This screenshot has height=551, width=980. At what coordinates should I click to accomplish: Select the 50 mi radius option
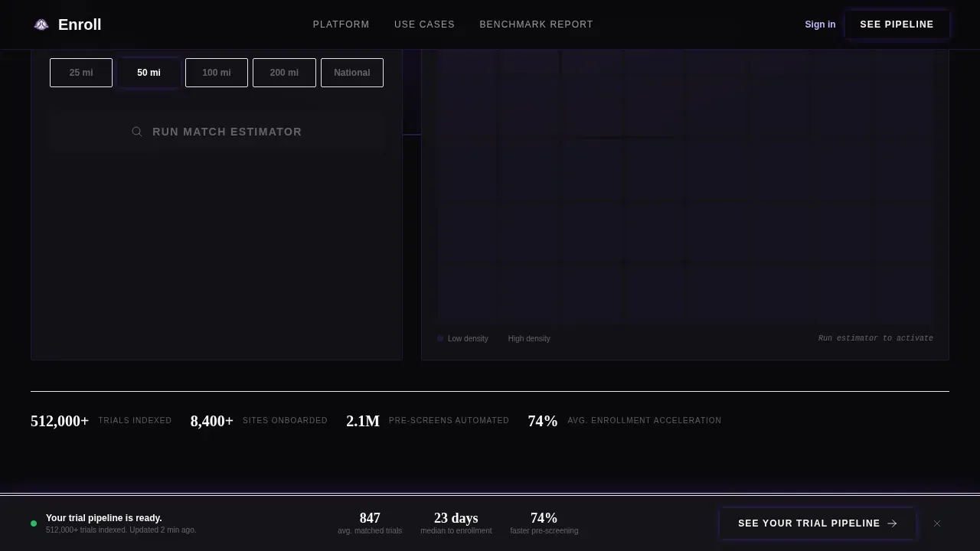point(149,73)
